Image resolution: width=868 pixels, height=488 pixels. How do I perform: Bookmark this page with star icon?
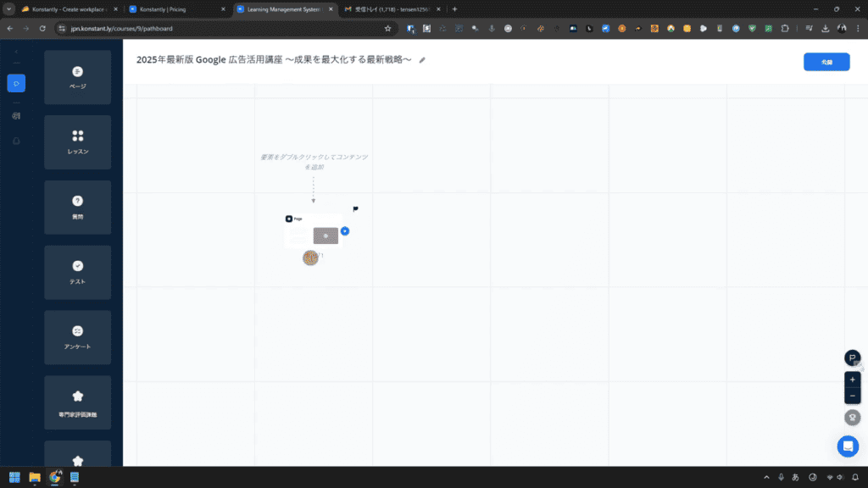387,28
